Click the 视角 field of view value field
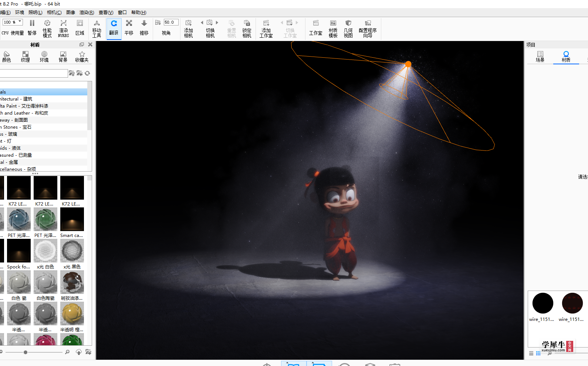588x366 pixels. pos(171,22)
